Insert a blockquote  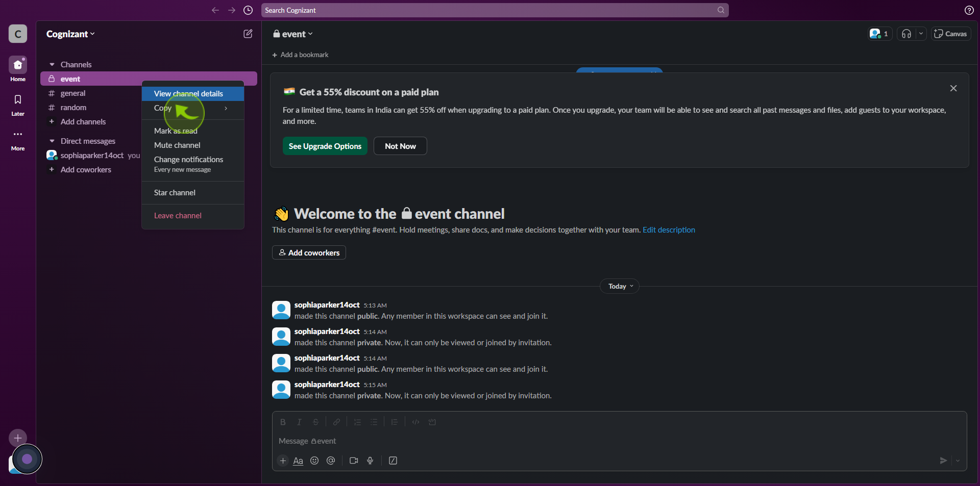point(395,422)
